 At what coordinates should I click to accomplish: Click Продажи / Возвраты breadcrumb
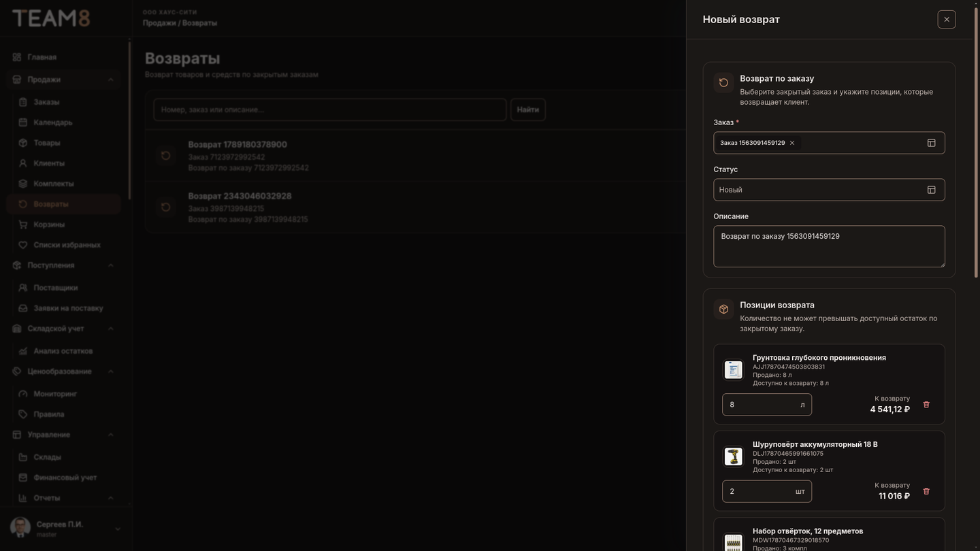tap(180, 23)
